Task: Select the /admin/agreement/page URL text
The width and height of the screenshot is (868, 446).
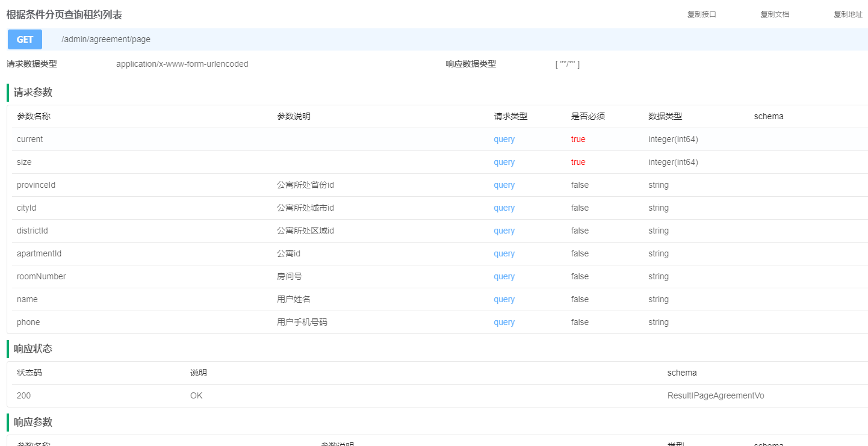Action: (x=106, y=39)
